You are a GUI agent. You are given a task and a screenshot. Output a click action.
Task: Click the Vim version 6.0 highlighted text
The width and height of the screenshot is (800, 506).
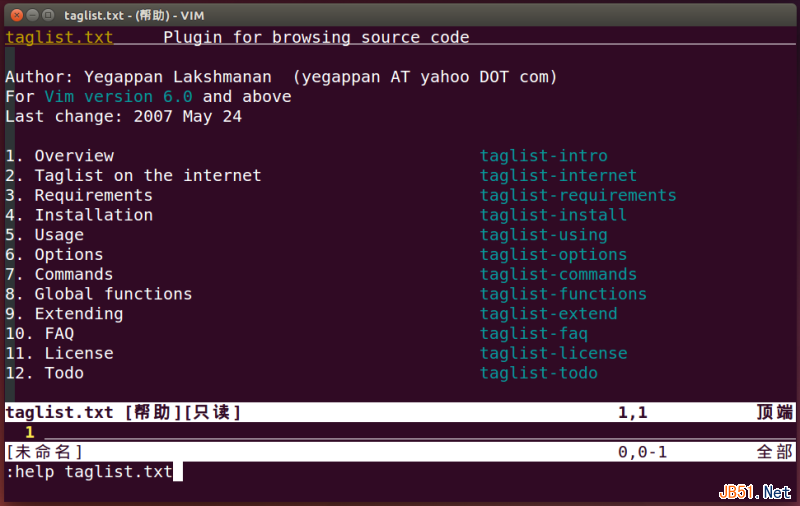[x=123, y=97]
